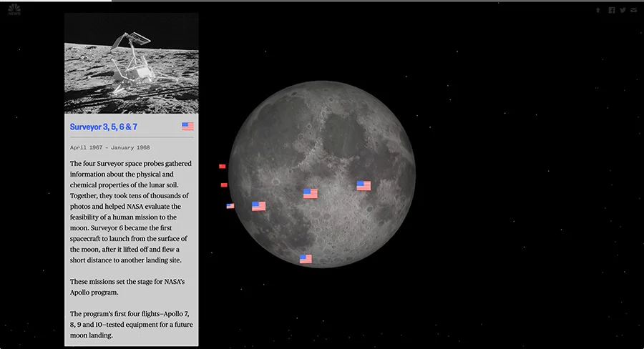Click the "Surveyor 3, 5, 6 & 7" heading
Viewport: 644px width, 349px height.
pos(104,127)
